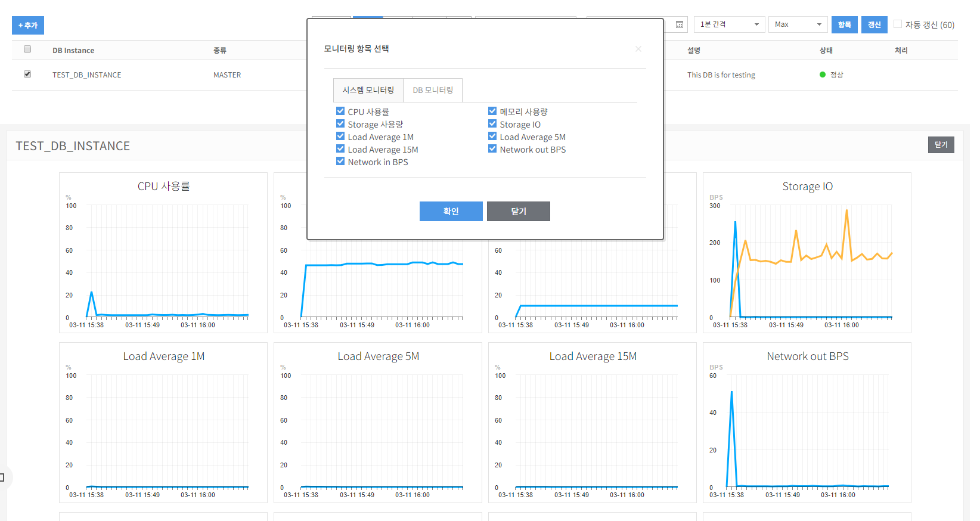This screenshot has width=980, height=521.
Task: Click the TEST_DB_INSTANCE panel heading
Action: pos(73,146)
